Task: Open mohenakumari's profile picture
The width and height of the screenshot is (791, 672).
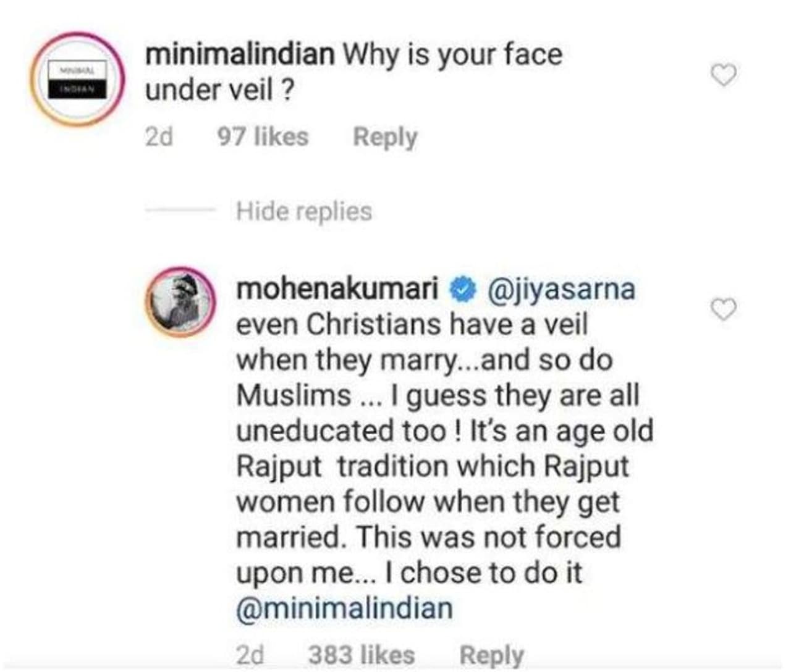Action: 180,303
